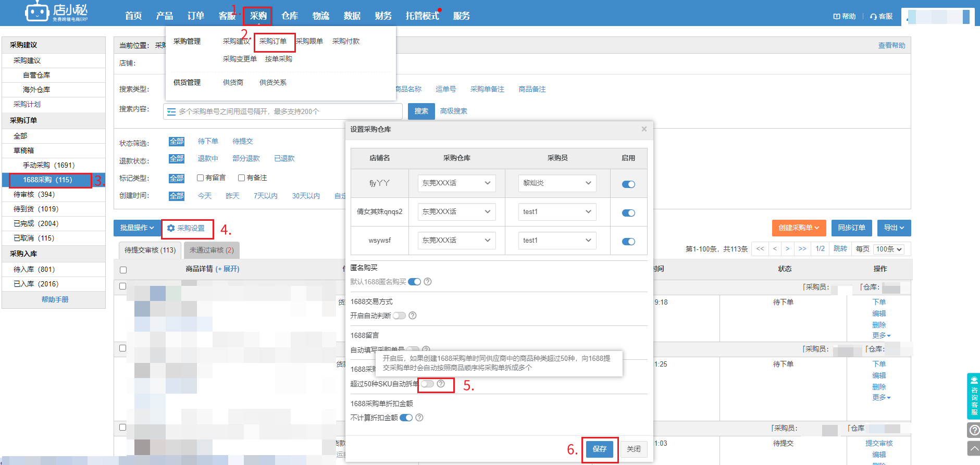Screen dimensions: 980x465
Task: Click the back-to-top arrow icon
Action: [x=973, y=448]
